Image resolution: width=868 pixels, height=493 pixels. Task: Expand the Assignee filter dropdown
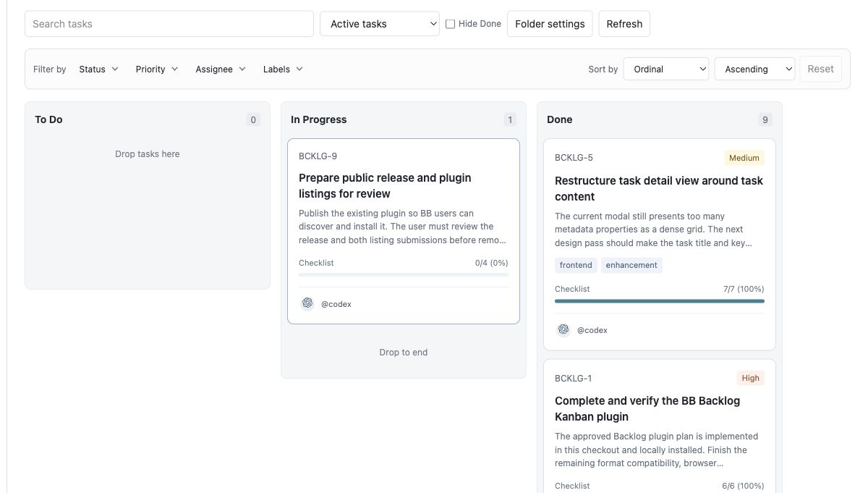coord(221,69)
